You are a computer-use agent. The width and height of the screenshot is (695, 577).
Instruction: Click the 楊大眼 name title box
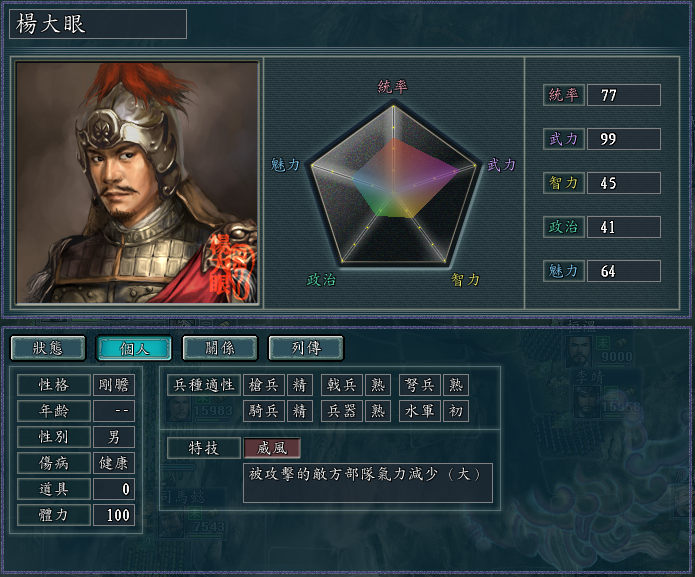click(98, 24)
